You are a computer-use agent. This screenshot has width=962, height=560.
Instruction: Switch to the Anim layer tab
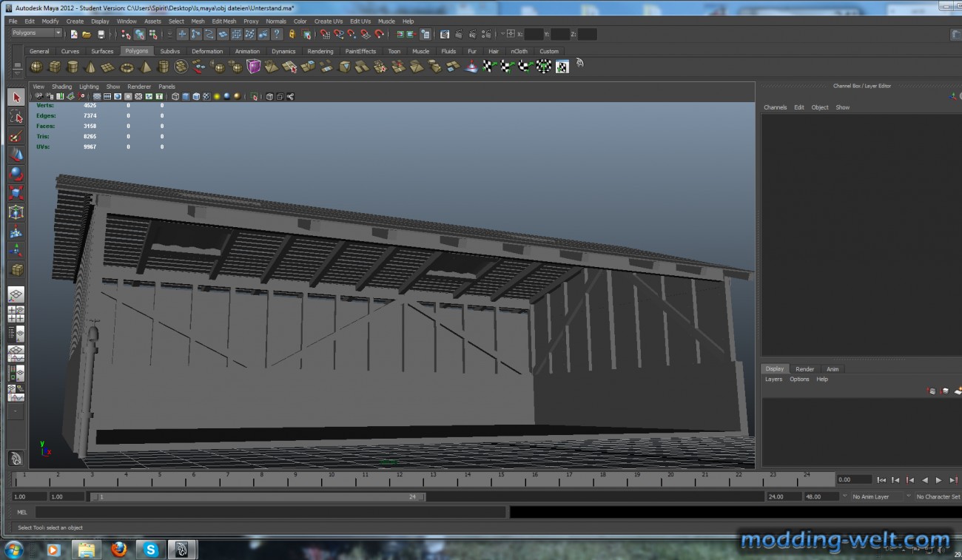[x=832, y=369]
